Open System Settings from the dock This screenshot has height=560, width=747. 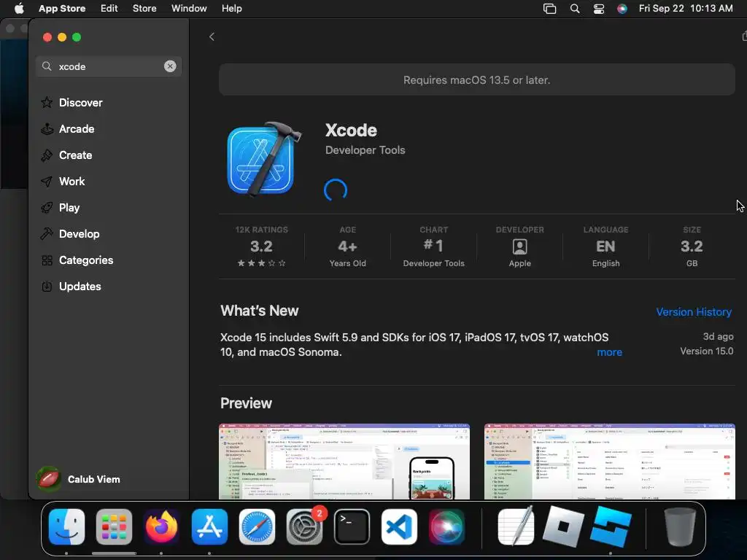(x=304, y=526)
